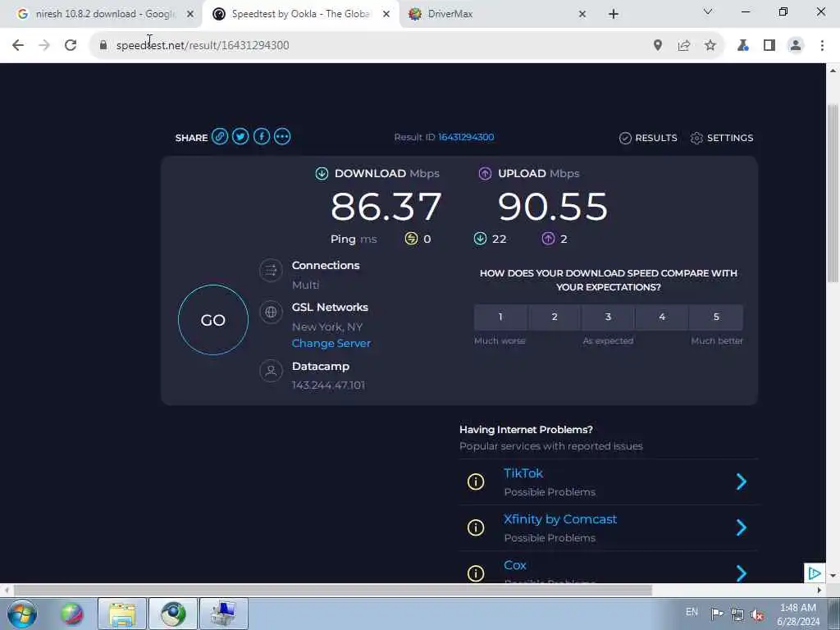This screenshot has height=630, width=840.
Task: Reload the Speedtest page
Action: [71, 46]
